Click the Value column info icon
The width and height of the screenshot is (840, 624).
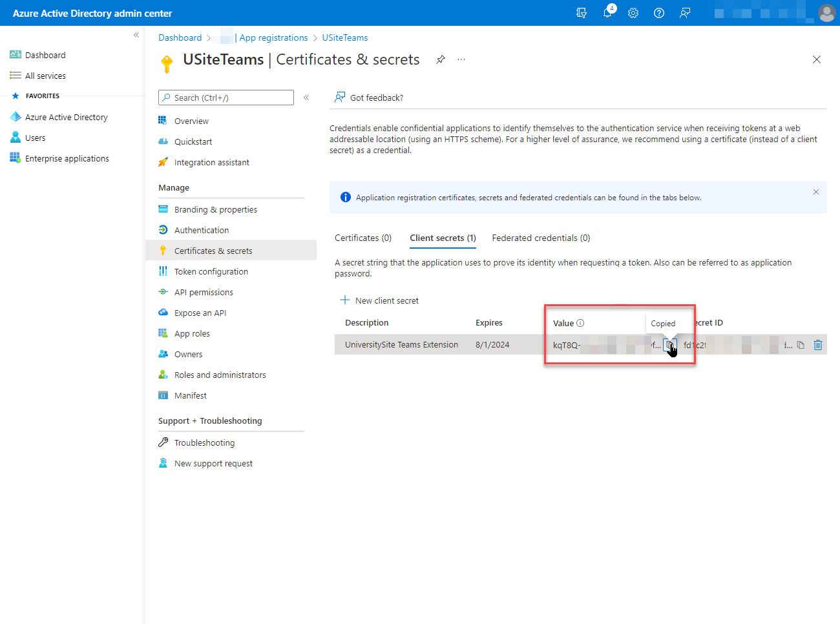[x=580, y=323]
